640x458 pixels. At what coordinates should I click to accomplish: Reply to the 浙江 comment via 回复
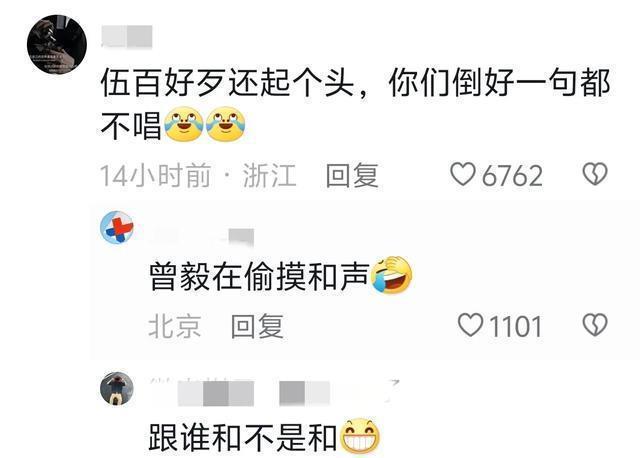(x=352, y=175)
